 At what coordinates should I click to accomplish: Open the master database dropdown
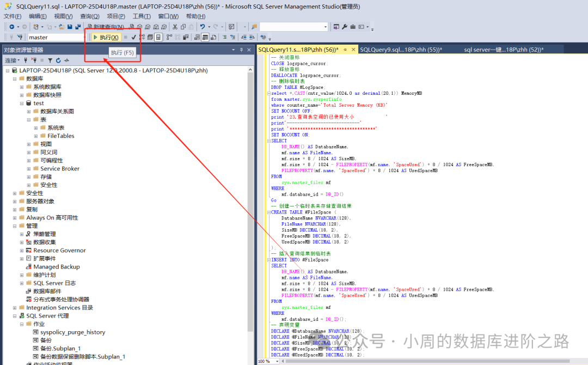(x=84, y=37)
